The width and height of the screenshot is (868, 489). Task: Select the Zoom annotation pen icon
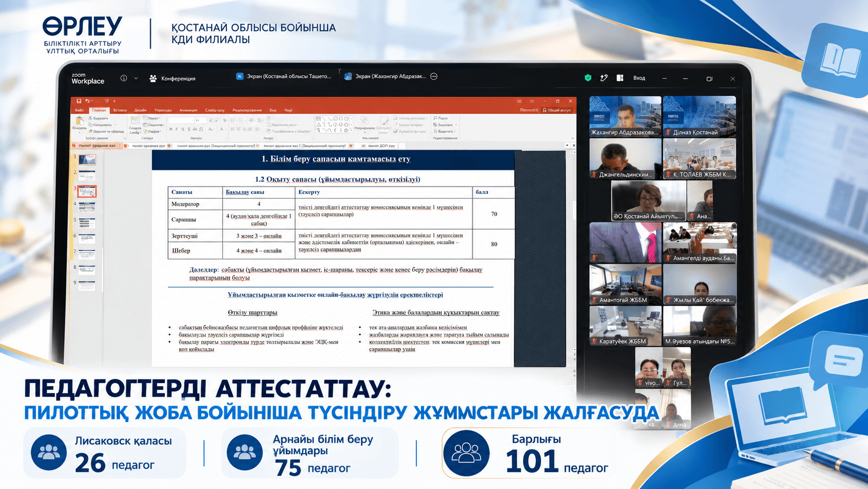(x=604, y=78)
